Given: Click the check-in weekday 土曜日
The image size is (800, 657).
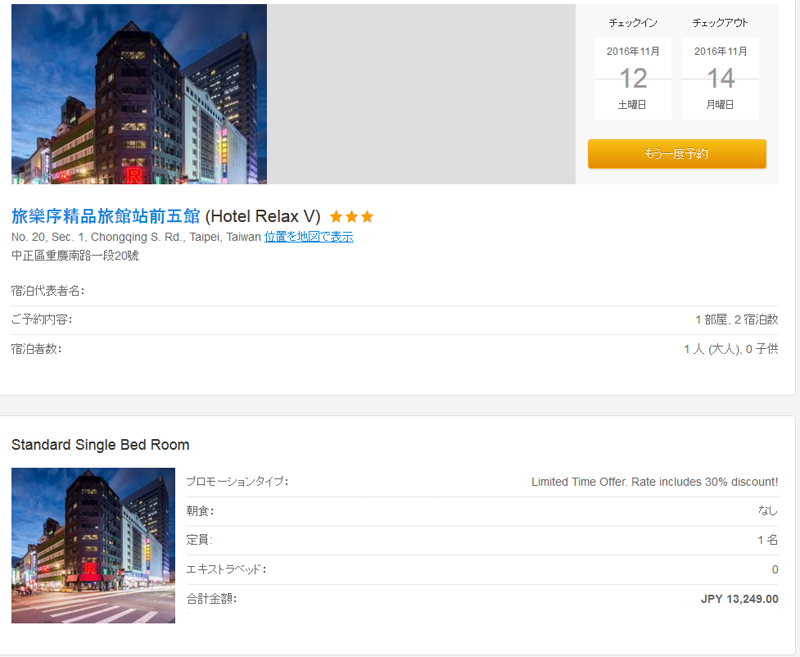Looking at the screenshot, I should point(632,105).
